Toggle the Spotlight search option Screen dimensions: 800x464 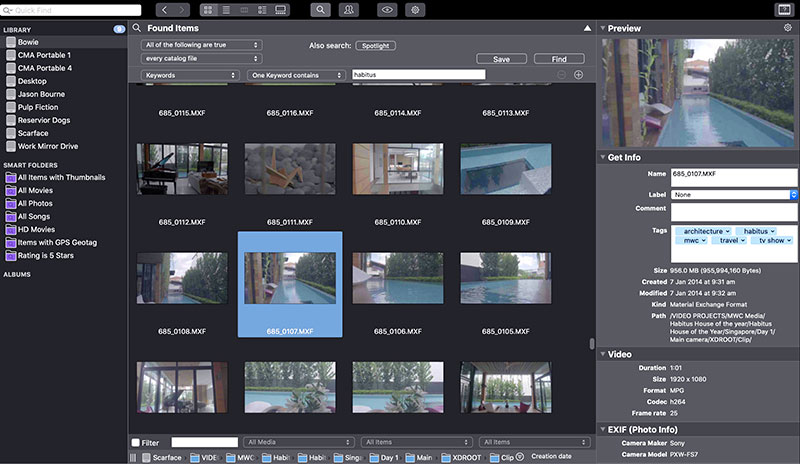[x=376, y=45]
